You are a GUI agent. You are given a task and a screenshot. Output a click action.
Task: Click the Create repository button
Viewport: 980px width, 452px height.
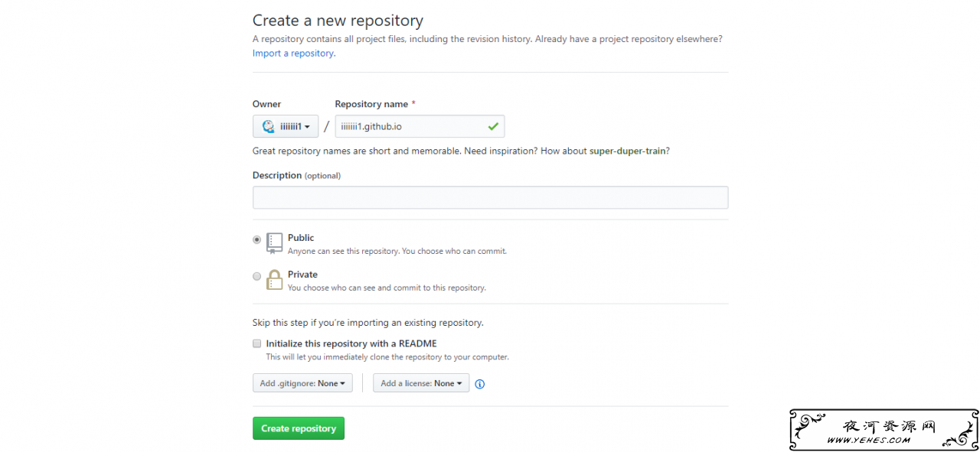tap(299, 428)
